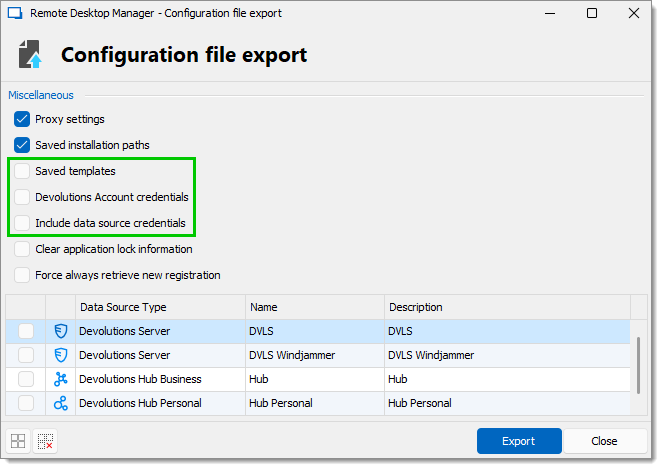
Task: Enable Include data source credentials
Action: click(22, 223)
